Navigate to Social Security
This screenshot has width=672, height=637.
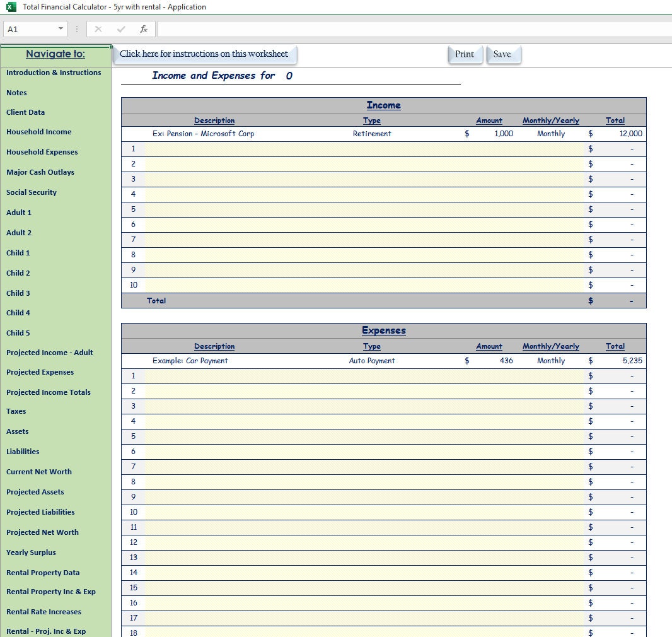[32, 192]
